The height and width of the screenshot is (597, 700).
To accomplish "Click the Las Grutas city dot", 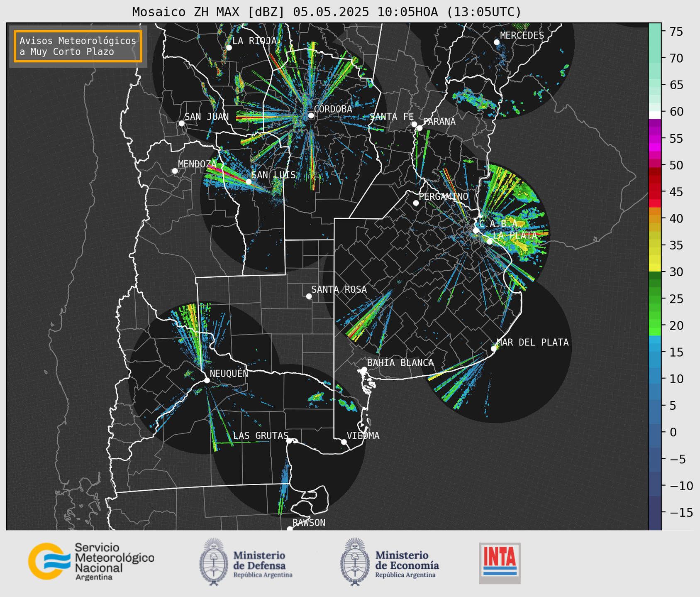I will coord(289,441).
